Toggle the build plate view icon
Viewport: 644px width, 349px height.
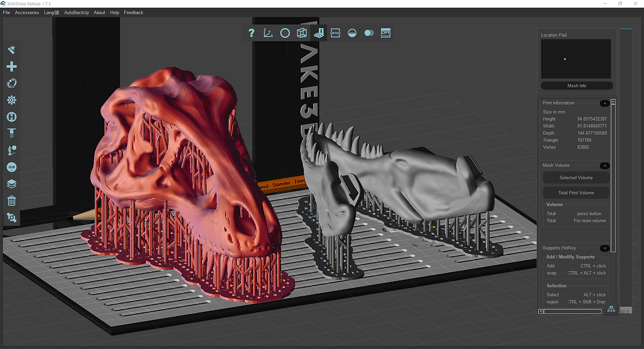point(319,33)
